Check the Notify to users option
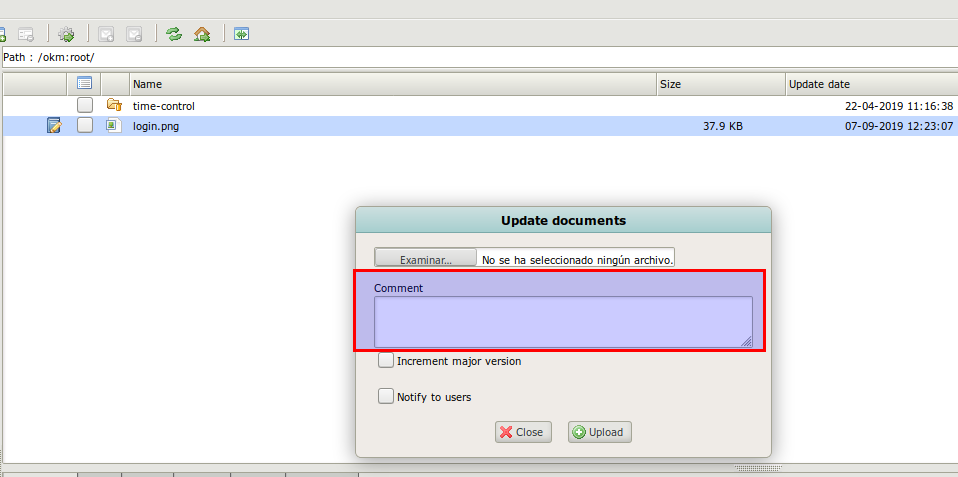 [x=386, y=397]
